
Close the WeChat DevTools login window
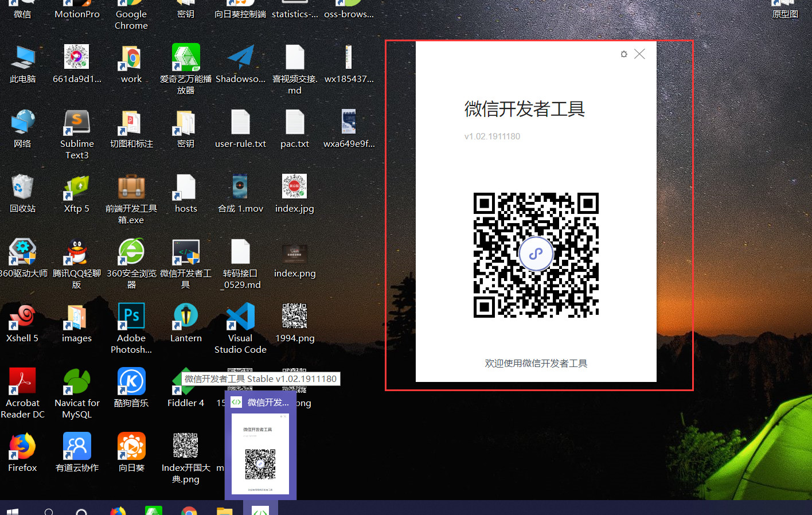640,54
